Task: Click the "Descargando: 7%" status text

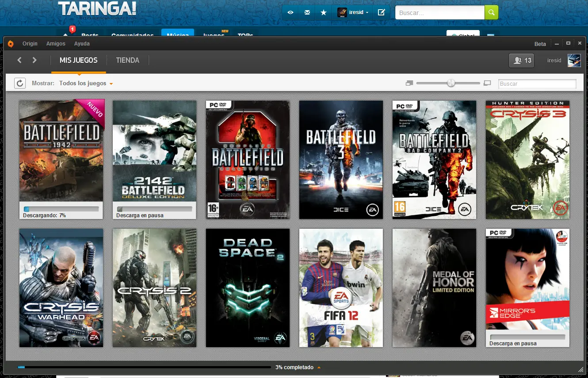Action: click(x=44, y=215)
